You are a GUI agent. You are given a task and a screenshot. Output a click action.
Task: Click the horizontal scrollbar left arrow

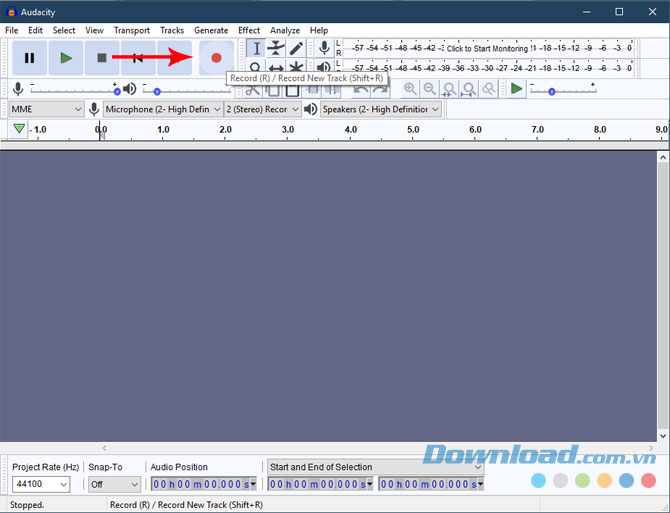point(104,448)
